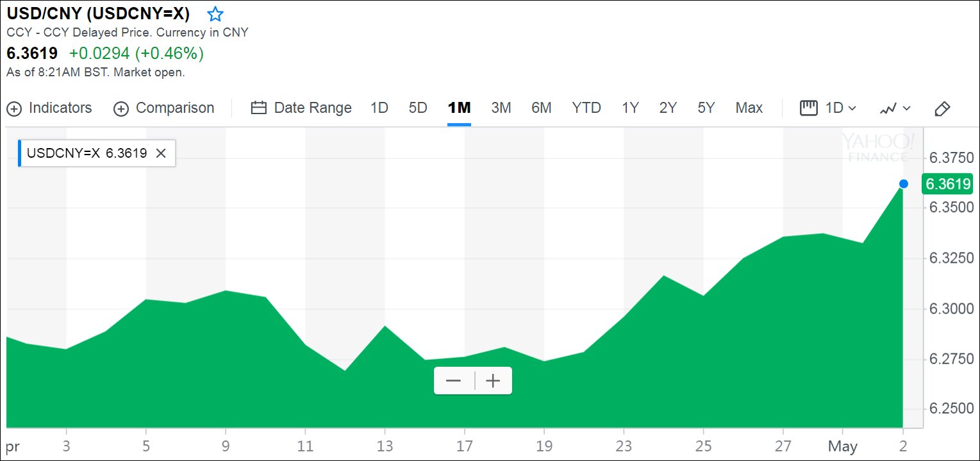
Task: Switch to the 5D range
Action: pos(418,108)
